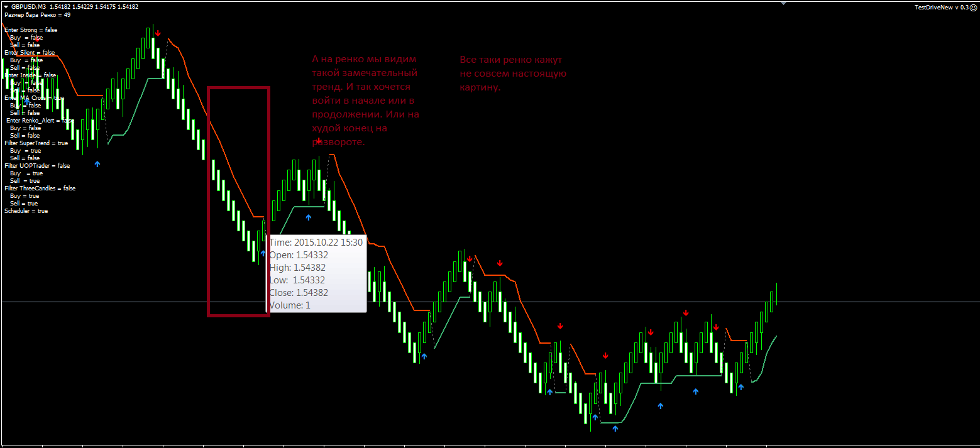Click the 'Filter ThreeCandles = false' line
980x448 pixels.
(40, 188)
